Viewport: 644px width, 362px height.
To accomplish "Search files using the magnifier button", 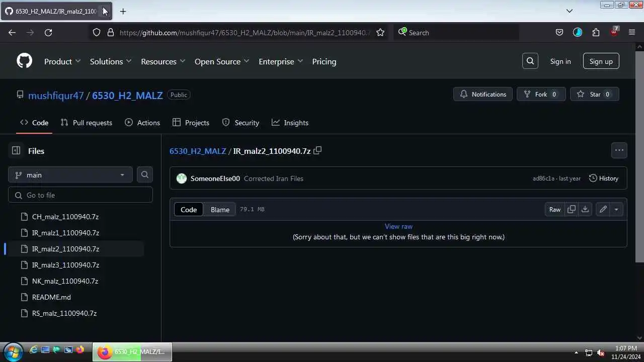I will pyautogui.click(x=145, y=174).
